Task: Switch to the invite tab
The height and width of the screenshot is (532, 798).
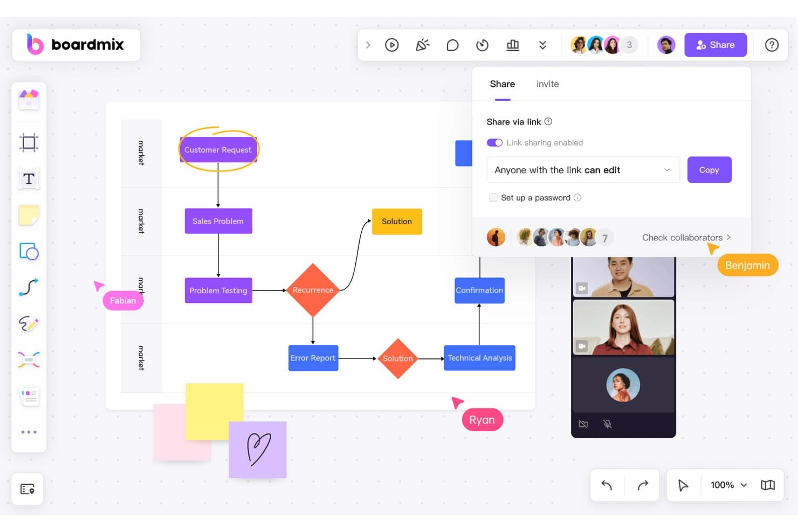Action: coord(548,84)
